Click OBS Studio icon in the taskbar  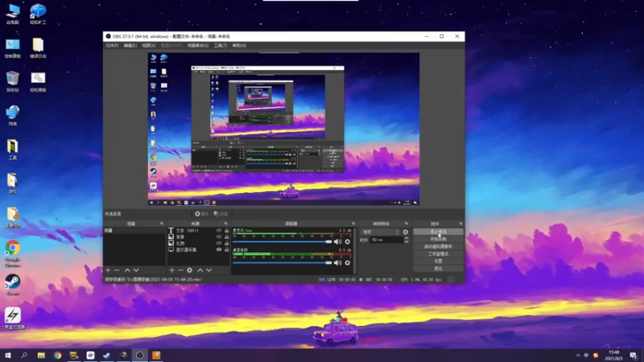[139, 355]
